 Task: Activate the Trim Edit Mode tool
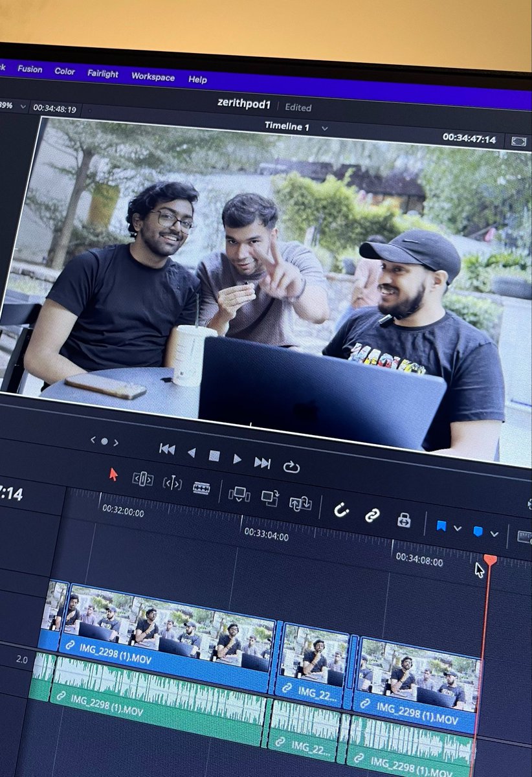(143, 479)
